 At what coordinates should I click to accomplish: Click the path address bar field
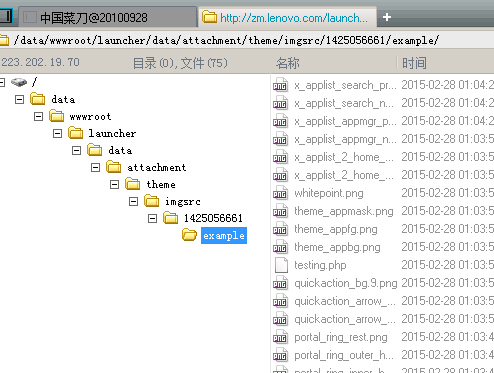point(247,40)
